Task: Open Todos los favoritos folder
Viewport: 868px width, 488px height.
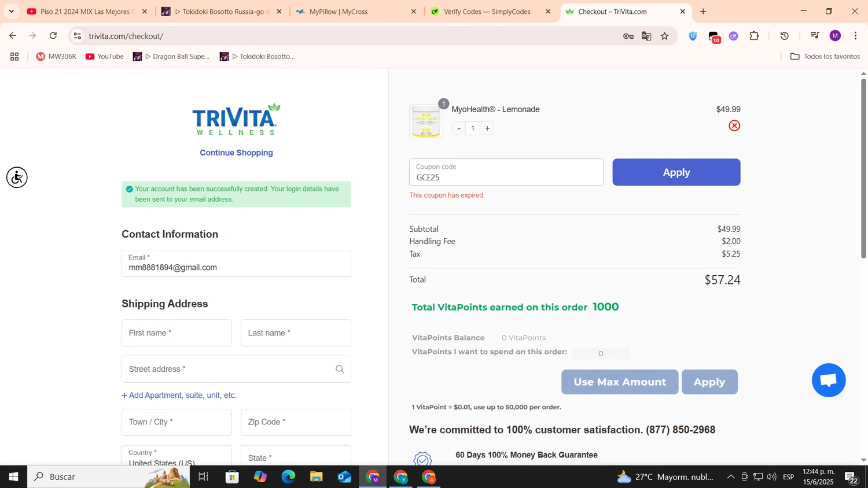Action: click(825, 57)
